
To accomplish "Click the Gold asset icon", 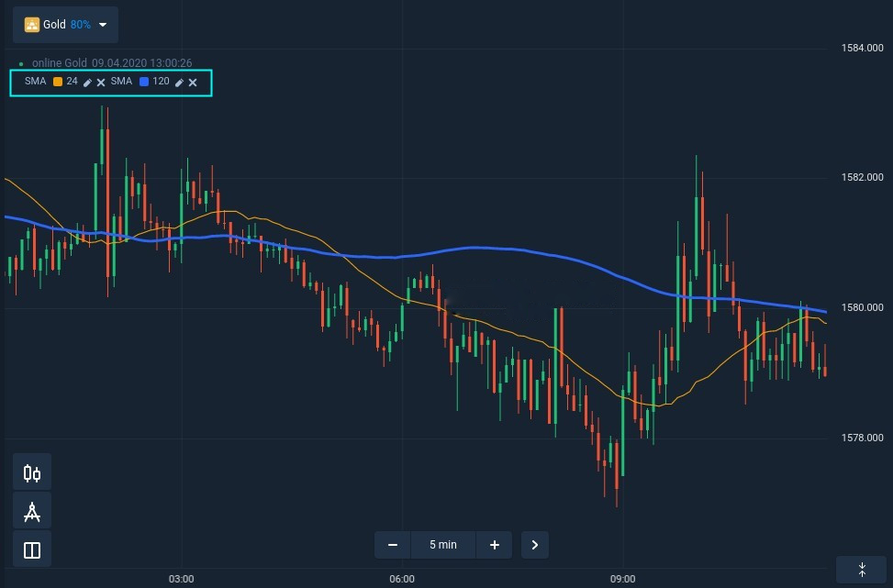I will (32, 25).
